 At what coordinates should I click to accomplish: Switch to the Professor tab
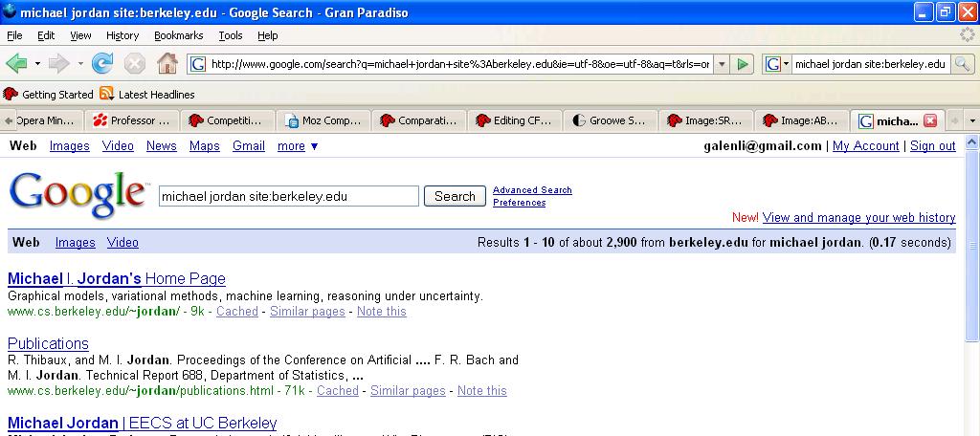click(132, 120)
